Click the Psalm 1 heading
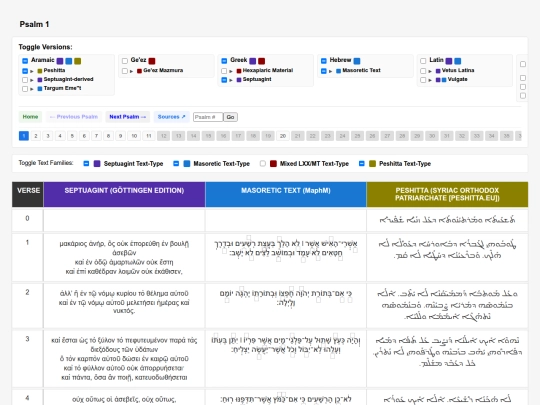 point(34,24)
